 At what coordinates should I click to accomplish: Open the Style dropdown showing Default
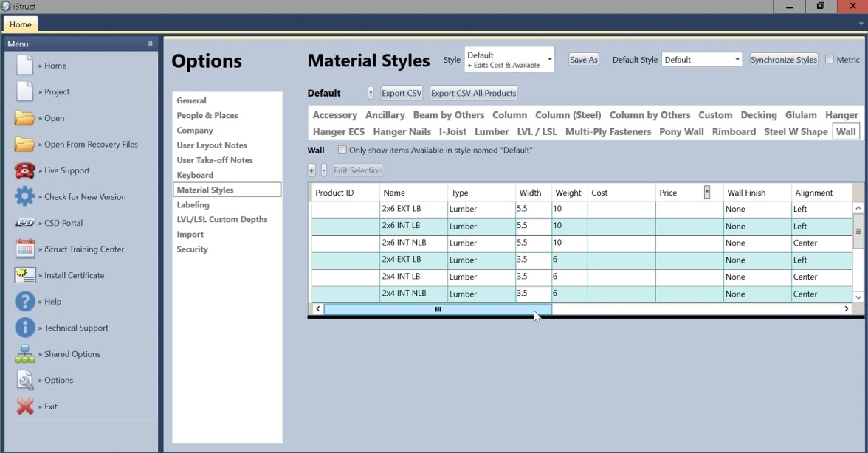click(509, 60)
